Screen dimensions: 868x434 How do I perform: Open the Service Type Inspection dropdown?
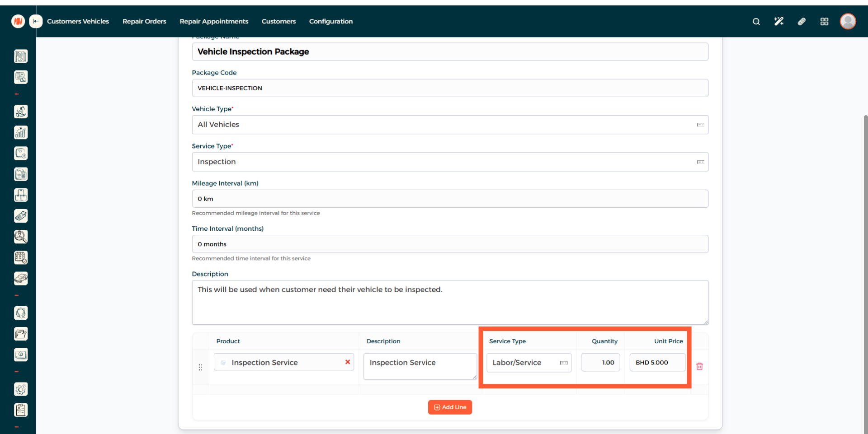point(700,162)
